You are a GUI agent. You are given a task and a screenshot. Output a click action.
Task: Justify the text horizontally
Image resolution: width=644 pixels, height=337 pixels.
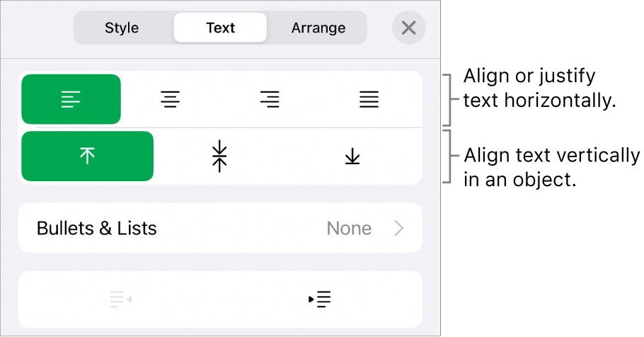[x=369, y=100]
